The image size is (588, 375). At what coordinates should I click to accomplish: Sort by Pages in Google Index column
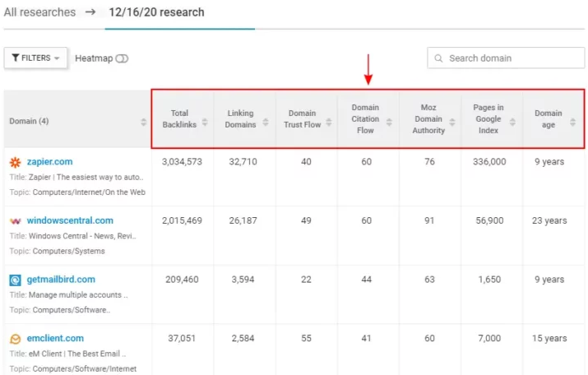[514, 123]
